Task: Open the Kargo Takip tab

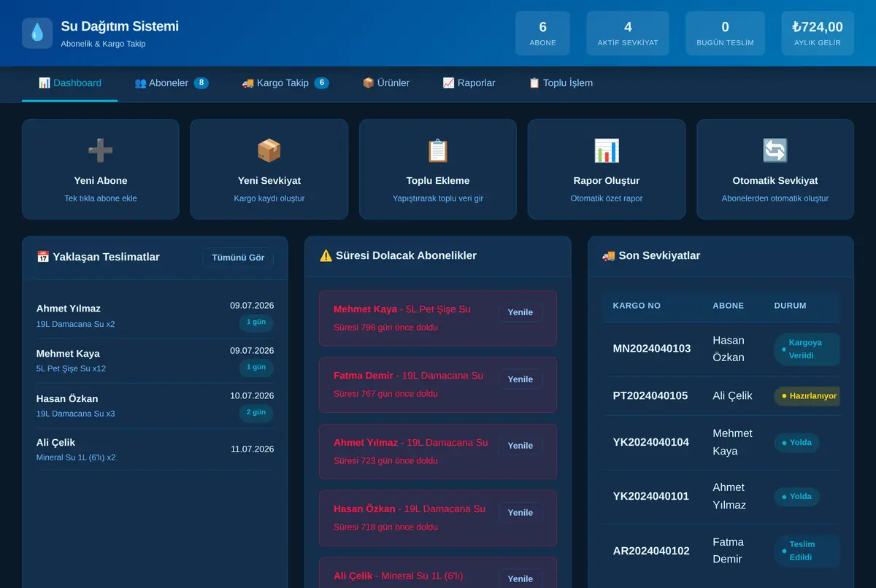Action: point(285,83)
